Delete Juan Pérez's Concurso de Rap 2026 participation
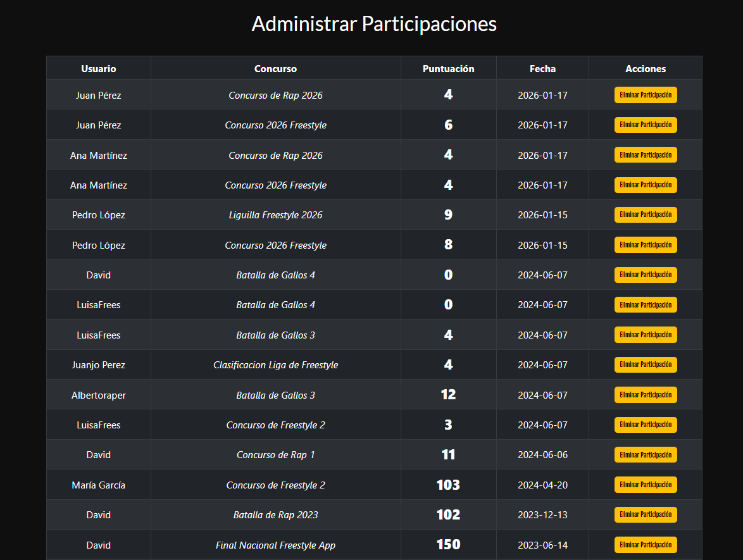The width and height of the screenshot is (743, 560). coord(646,95)
